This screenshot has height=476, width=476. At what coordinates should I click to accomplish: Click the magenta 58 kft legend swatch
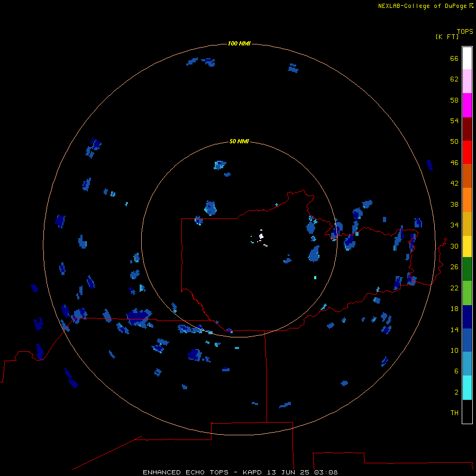(467, 105)
